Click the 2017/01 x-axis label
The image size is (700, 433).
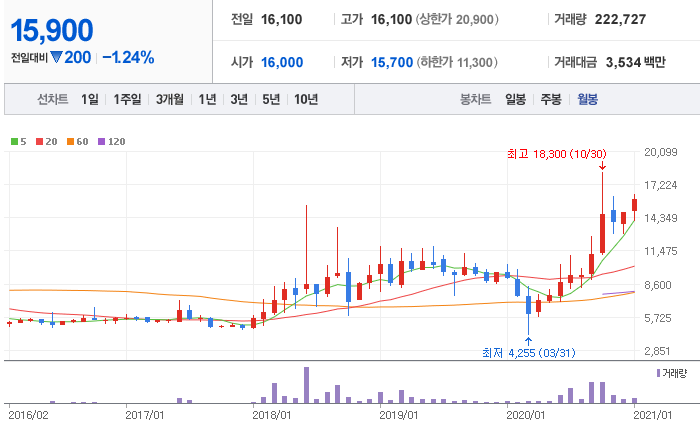(145, 415)
